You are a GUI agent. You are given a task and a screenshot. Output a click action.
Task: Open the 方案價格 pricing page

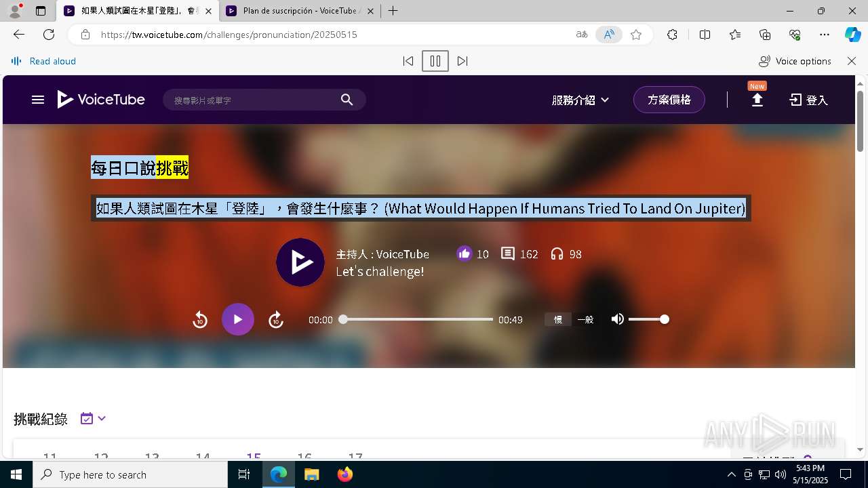tap(669, 100)
